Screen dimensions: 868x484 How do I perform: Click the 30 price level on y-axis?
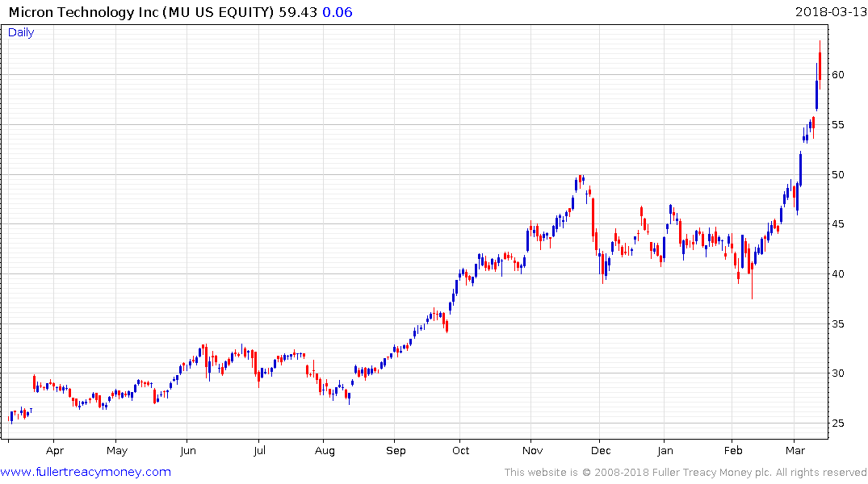(x=838, y=373)
